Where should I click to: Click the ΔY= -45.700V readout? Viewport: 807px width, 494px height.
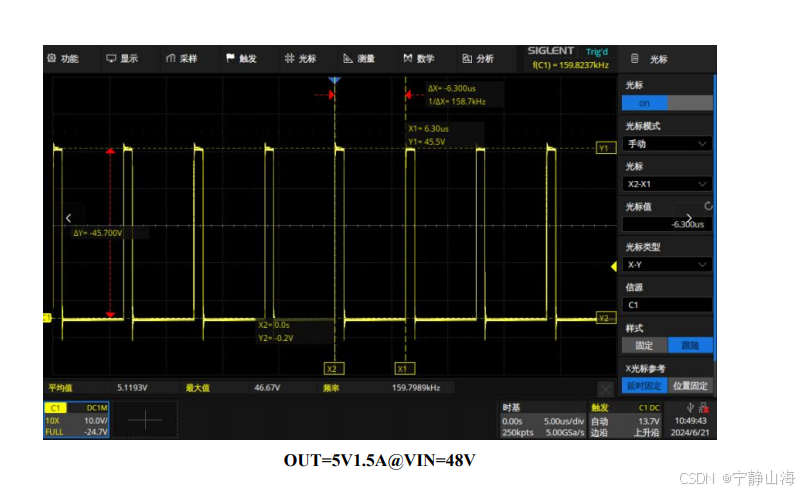pos(98,233)
